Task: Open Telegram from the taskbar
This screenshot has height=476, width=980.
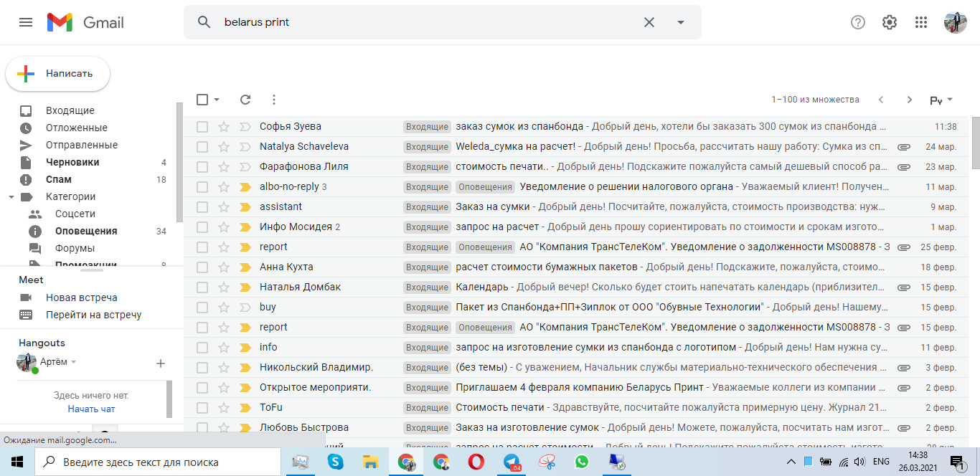Action: [x=512, y=462]
